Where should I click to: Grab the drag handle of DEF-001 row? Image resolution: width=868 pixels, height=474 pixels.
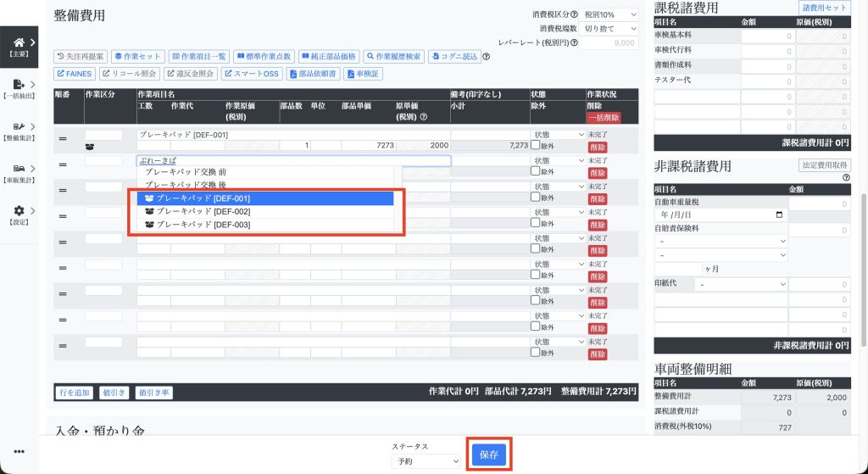63,139
